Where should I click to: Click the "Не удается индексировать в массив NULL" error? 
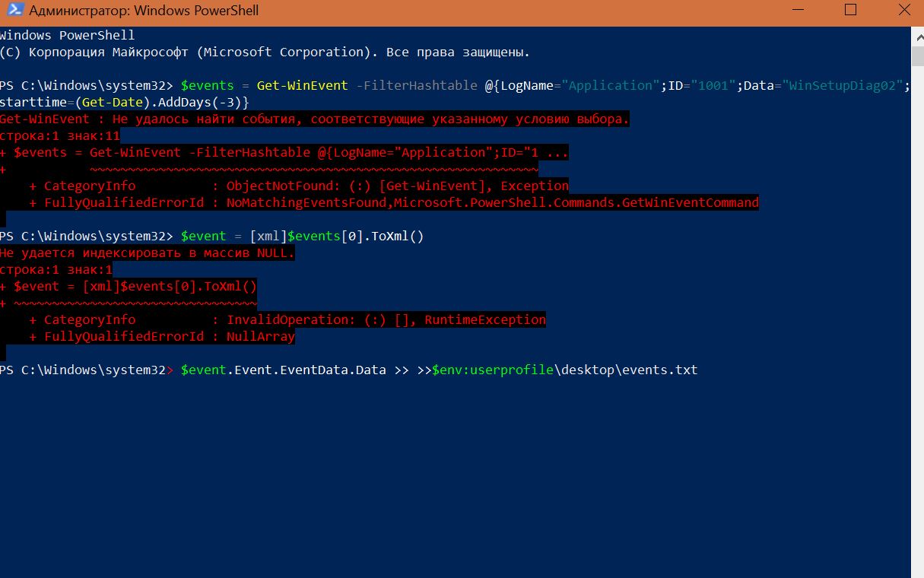[147, 252]
